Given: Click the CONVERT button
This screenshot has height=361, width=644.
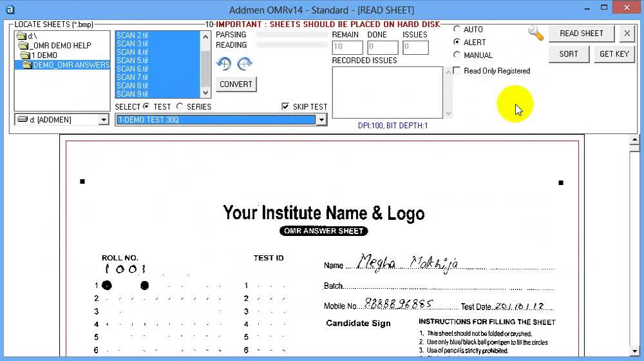Looking at the screenshot, I should tap(236, 84).
